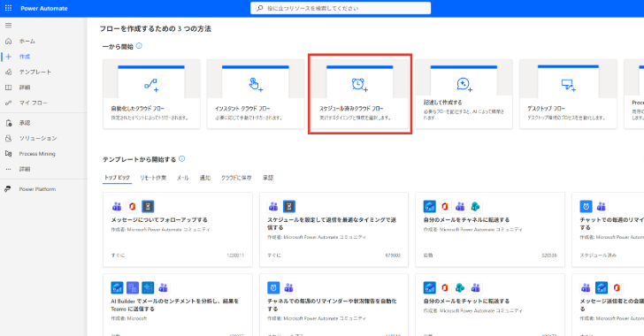Click info icon next to 一から開始
The height and width of the screenshot is (336, 644).
139,46
